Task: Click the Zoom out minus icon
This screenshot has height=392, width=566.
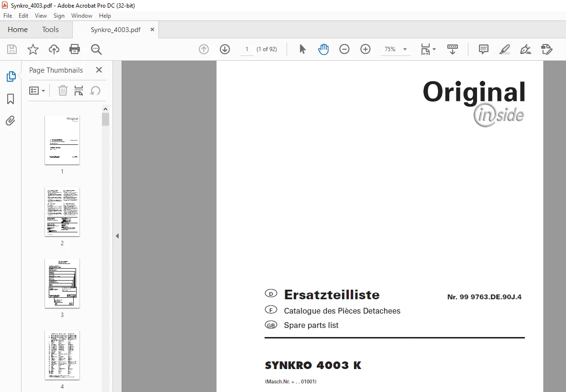Action: click(x=344, y=49)
